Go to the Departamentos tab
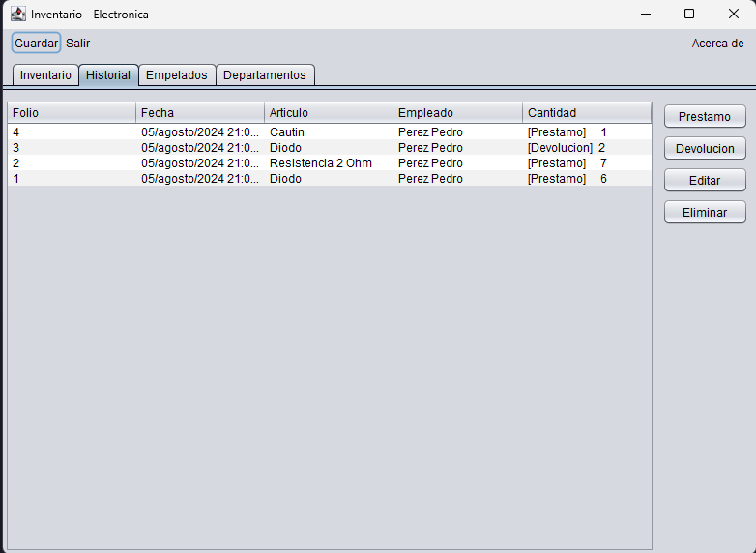Image resolution: width=756 pixels, height=553 pixels. 265,74
